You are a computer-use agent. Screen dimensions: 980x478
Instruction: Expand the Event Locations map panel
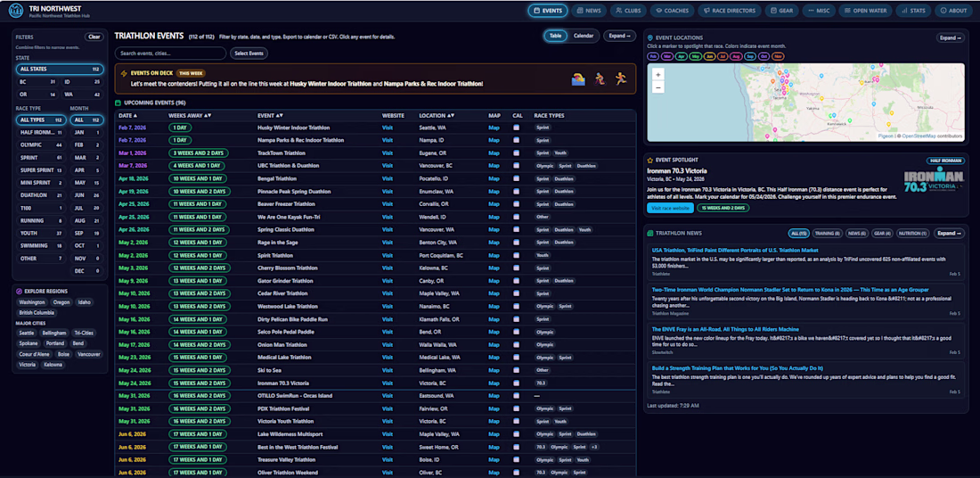coord(950,37)
